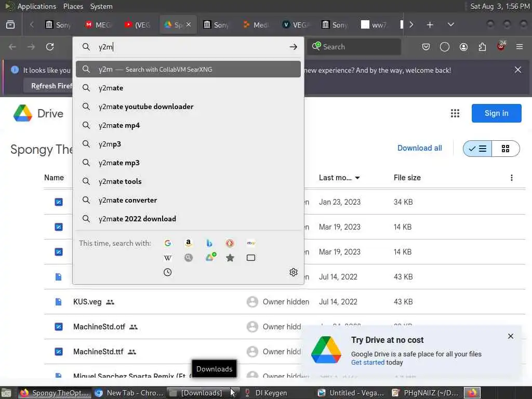Screen dimensions: 532x399
Task: Select the MEGA tab
Action: (x=98, y=25)
